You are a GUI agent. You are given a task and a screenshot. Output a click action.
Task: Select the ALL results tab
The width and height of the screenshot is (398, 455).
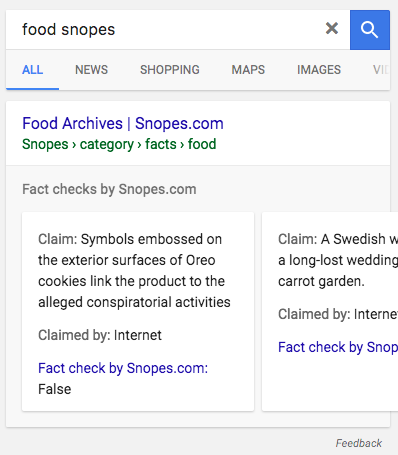coord(32,70)
